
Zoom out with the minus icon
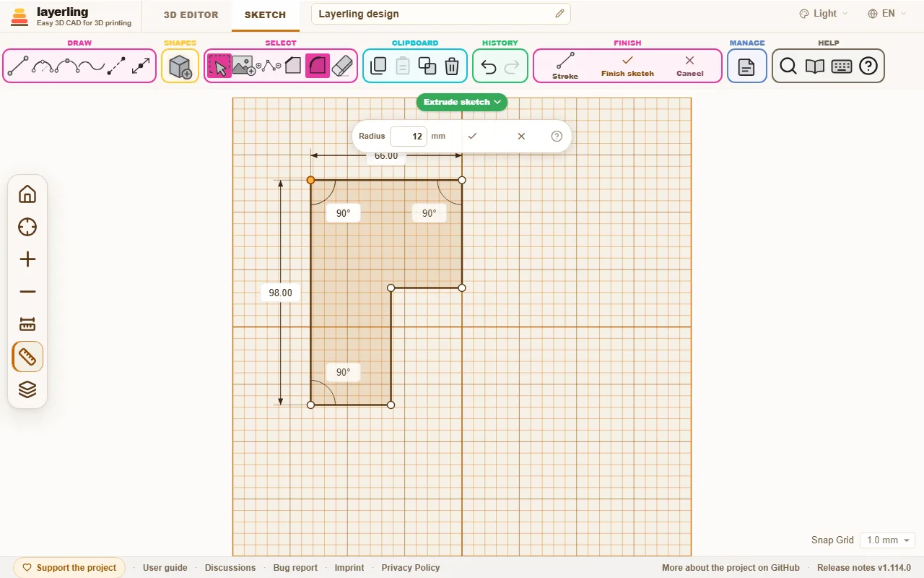(x=27, y=292)
